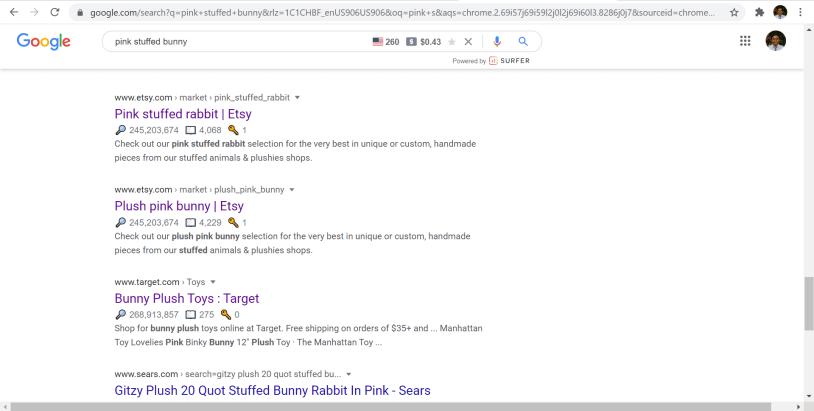The height and width of the screenshot is (411, 814).
Task: Expand the target.com Toys result arrow
Action: [213, 282]
